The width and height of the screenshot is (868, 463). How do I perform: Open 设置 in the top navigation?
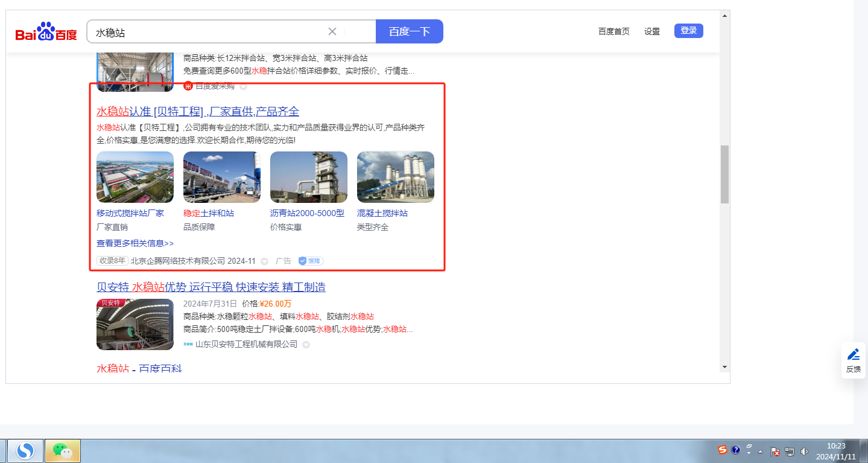(x=651, y=31)
